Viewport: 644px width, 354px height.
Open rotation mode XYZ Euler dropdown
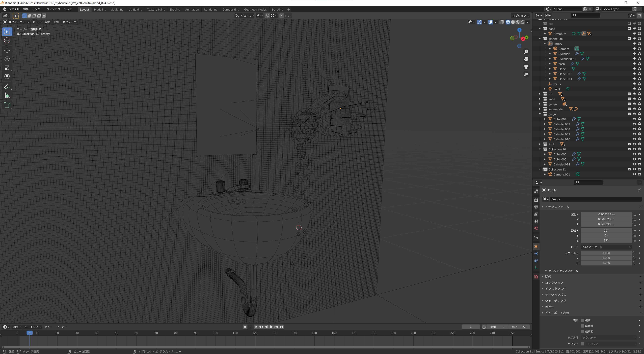tap(606, 247)
